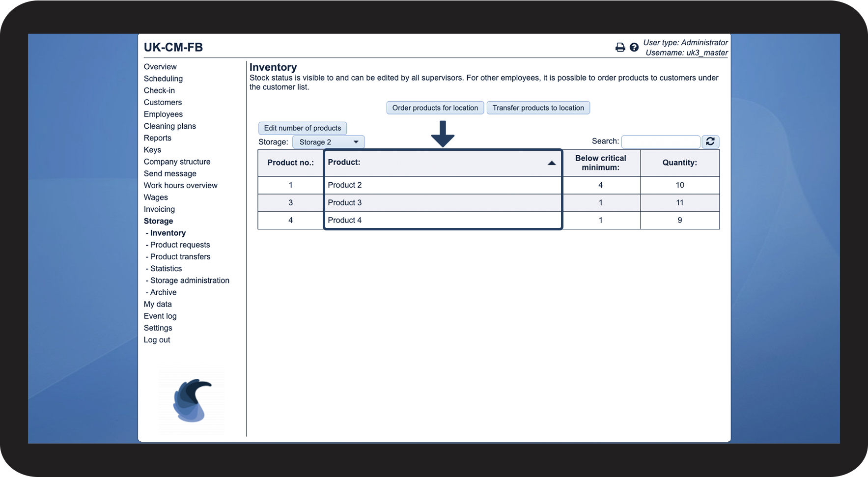Click Order products for location button
This screenshot has height=477, width=868.
click(435, 108)
